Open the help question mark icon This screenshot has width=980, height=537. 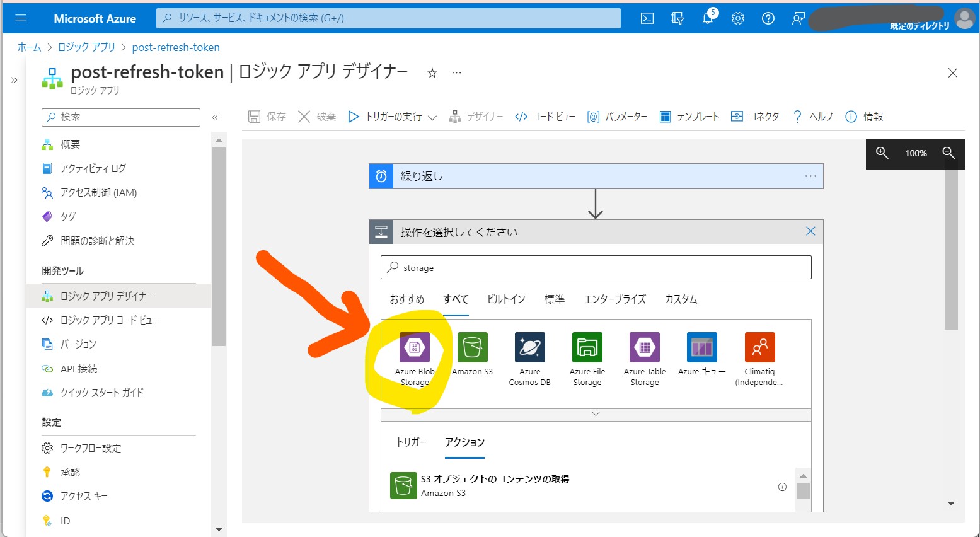(768, 18)
